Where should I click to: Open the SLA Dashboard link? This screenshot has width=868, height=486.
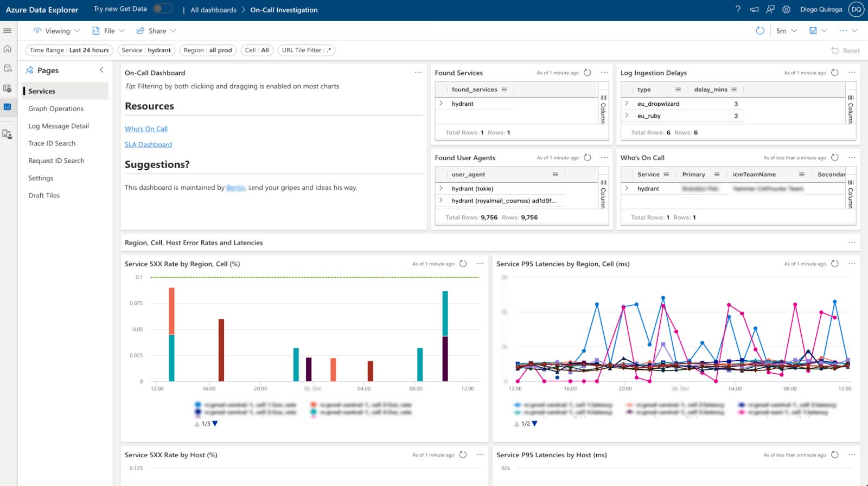148,144
